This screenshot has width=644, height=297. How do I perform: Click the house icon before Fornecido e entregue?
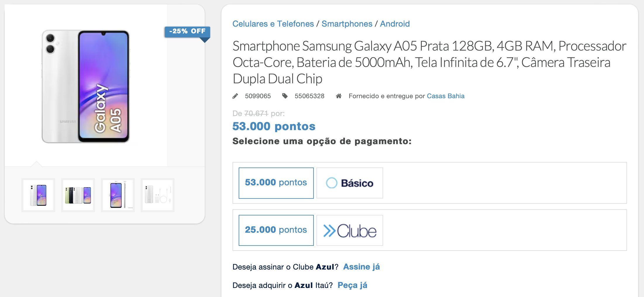[339, 96]
